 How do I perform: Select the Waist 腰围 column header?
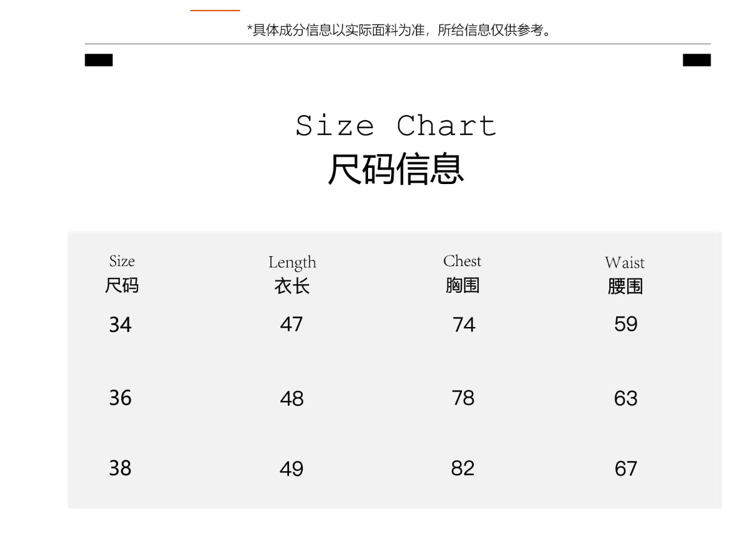pyautogui.click(x=625, y=274)
